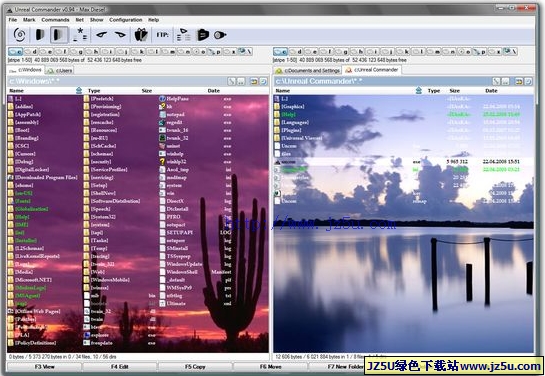
Task: Sort right panel by Date column header
Action: click(x=491, y=91)
